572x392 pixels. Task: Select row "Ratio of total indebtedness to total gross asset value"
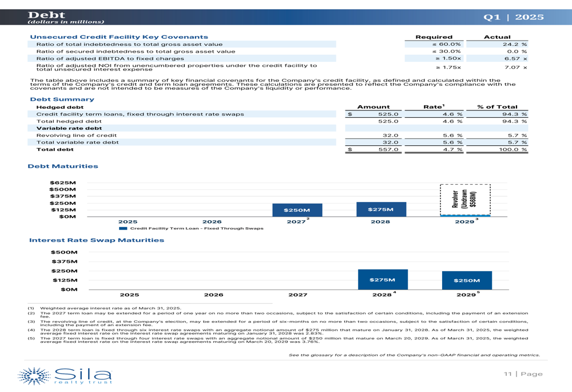[x=182, y=44]
